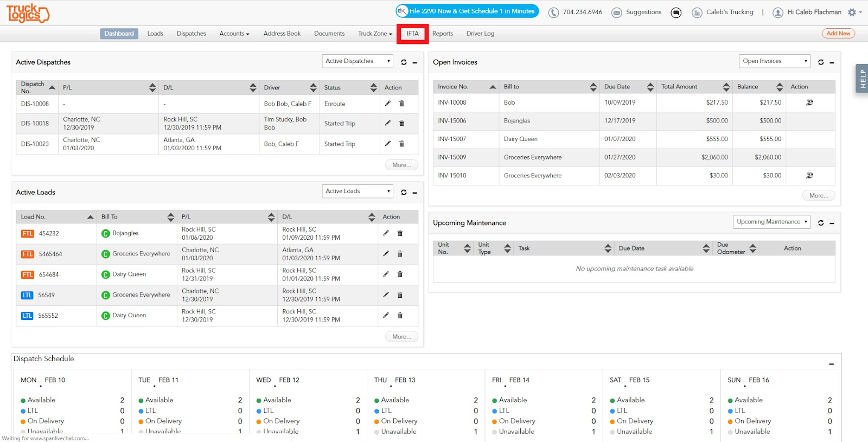The width and height of the screenshot is (868, 442).
Task: Delete load 454232 using trash icon
Action: (x=400, y=233)
